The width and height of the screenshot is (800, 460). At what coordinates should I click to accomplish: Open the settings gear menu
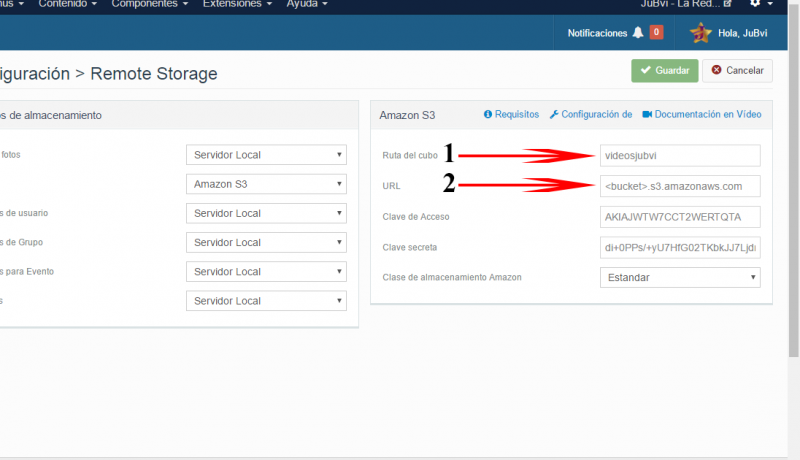click(x=755, y=3)
